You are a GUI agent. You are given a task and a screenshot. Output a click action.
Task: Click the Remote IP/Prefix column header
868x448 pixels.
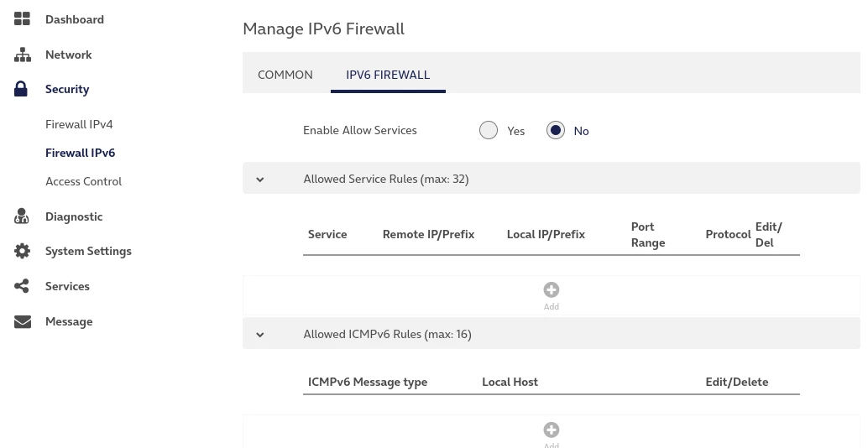pos(428,234)
